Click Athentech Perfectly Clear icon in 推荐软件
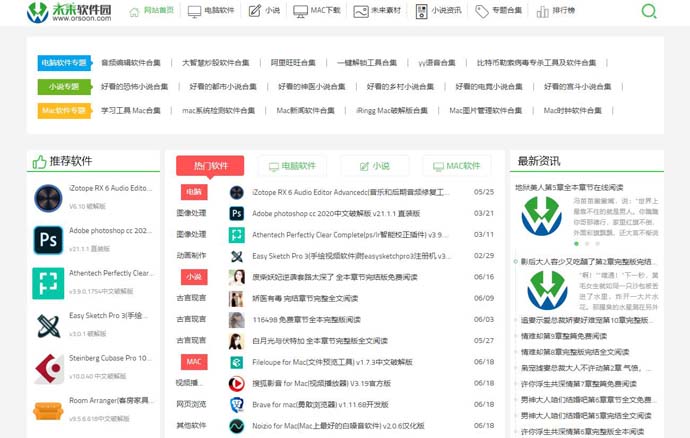Viewport: 690px width, 438px height. (x=48, y=283)
